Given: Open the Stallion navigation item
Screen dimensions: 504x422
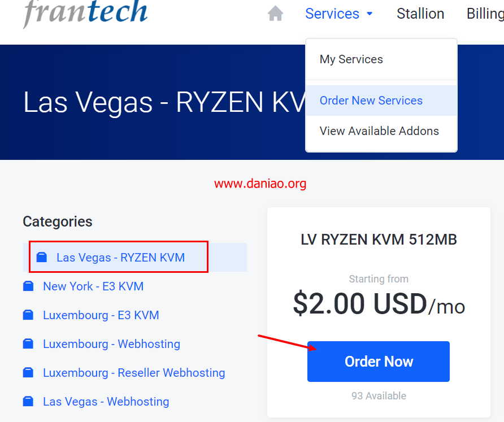Looking at the screenshot, I should 420,14.
